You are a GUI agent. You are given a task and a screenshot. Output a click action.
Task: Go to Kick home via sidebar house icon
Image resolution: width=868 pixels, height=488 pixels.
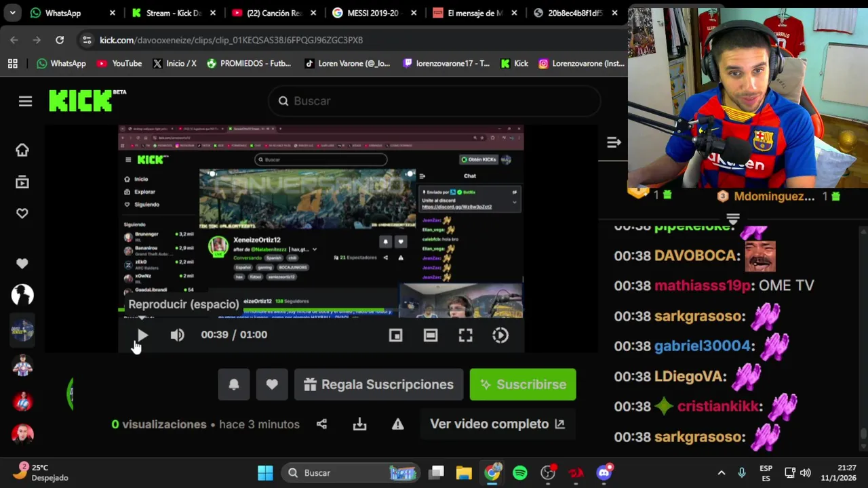22,150
